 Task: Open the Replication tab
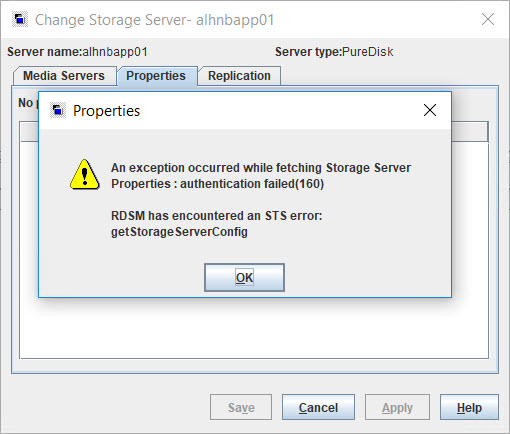239,76
